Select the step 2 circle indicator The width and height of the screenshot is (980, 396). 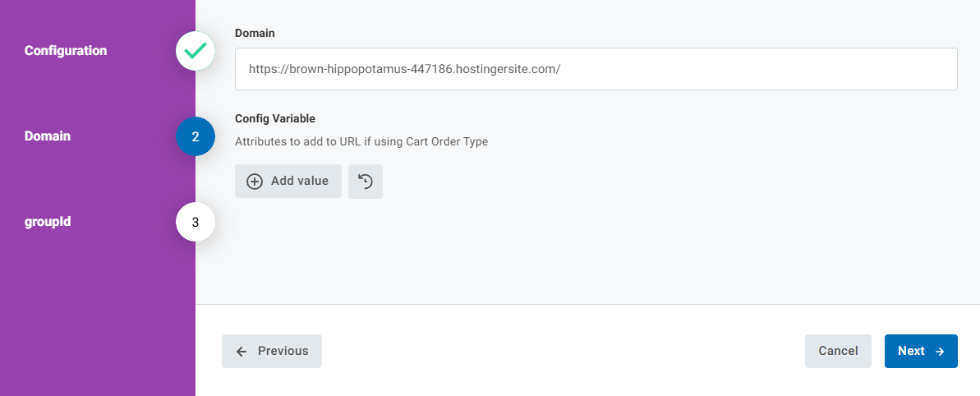(196, 136)
